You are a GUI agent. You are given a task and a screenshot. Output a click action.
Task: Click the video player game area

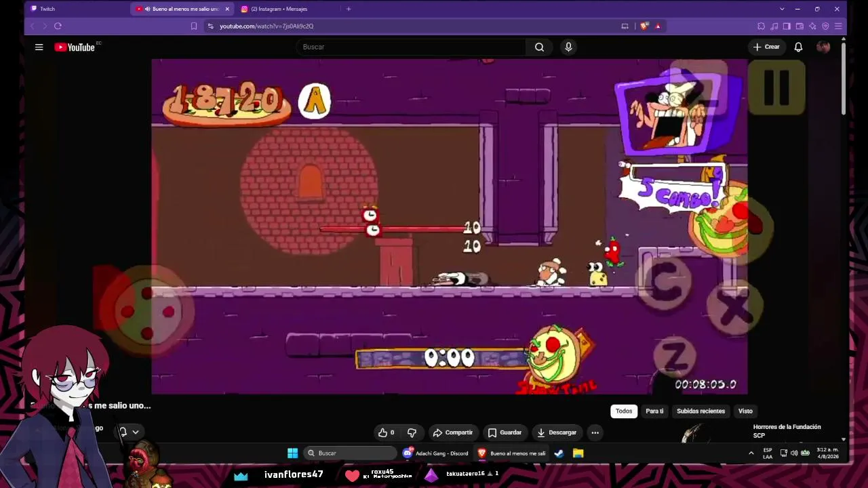[x=449, y=226]
